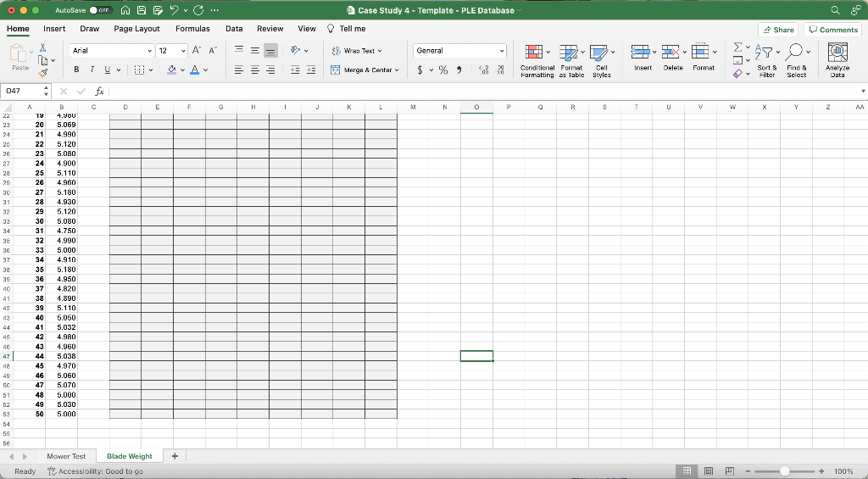Open the Conditional Formatting dropdown

[537, 61]
